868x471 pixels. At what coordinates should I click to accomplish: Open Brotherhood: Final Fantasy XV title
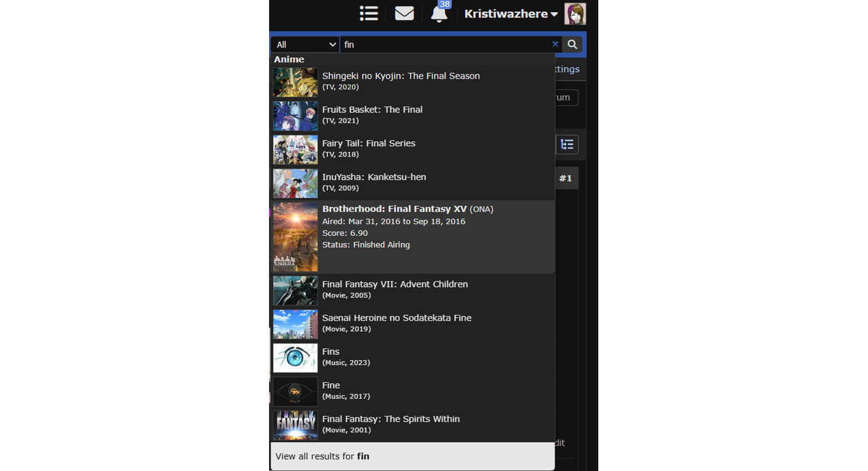coord(395,209)
